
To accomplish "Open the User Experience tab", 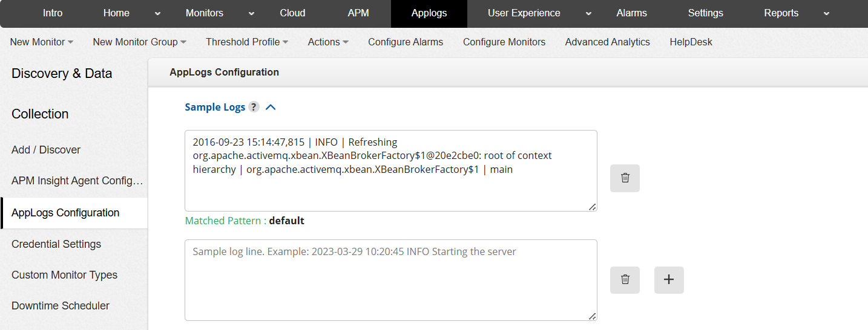I will pyautogui.click(x=524, y=13).
